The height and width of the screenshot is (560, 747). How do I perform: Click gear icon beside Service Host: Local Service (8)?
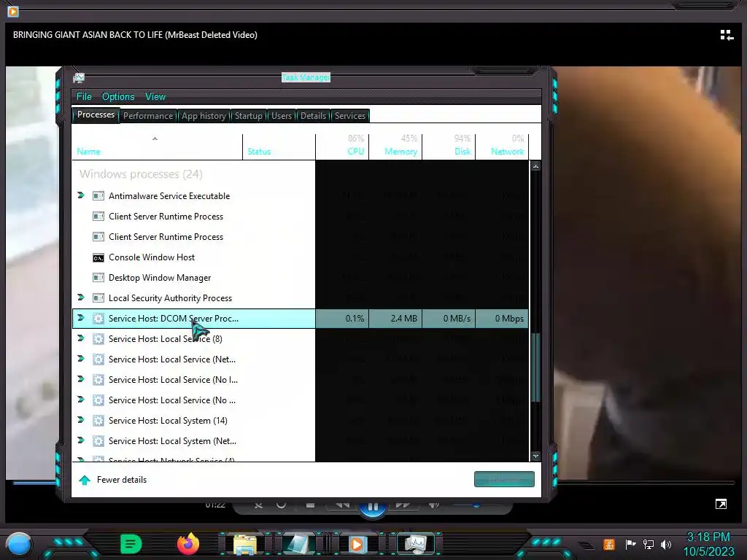(98, 339)
